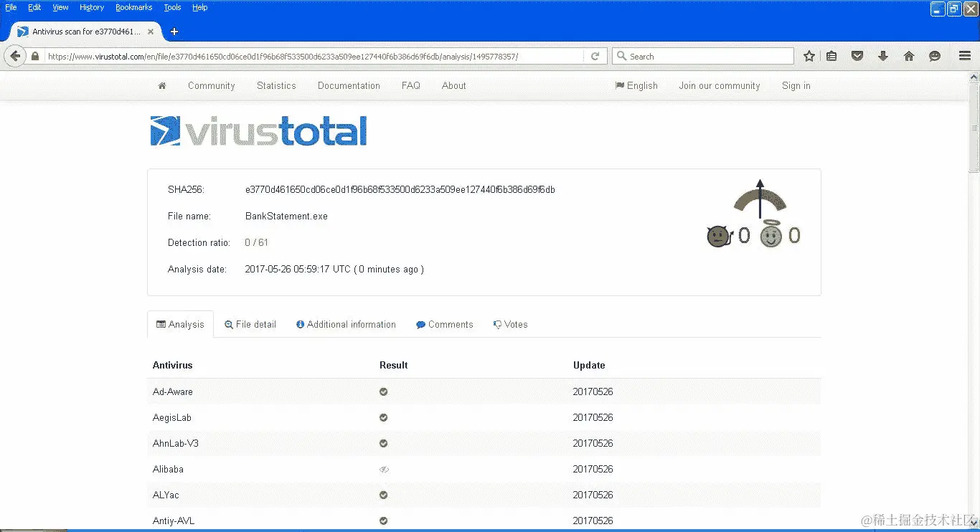This screenshot has height=532, width=980.
Task: Open the Tools menu
Action: click(x=173, y=7)
